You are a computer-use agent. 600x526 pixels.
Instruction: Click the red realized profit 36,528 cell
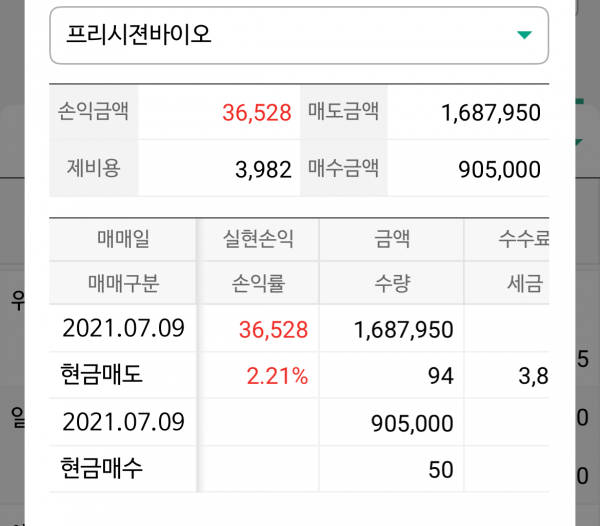(273, 329)
